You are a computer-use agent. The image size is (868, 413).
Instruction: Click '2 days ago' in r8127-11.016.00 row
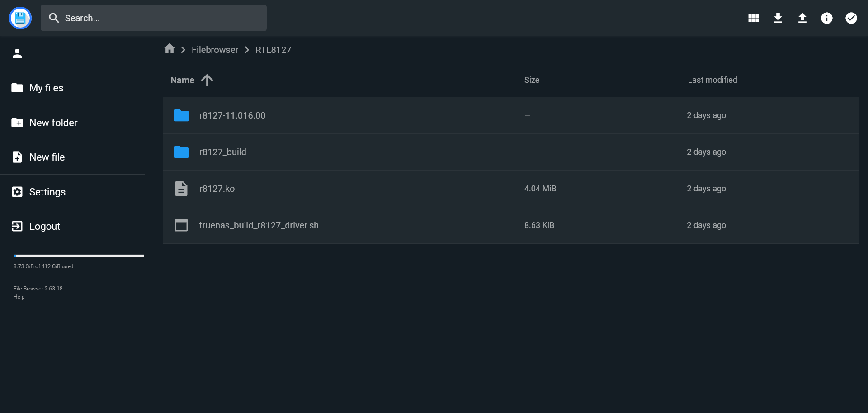point(707,115)
